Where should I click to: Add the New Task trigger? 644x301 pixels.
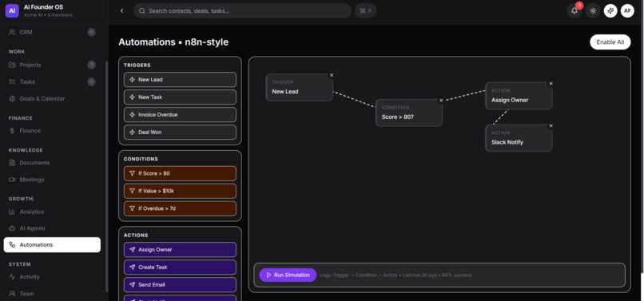[180, 97]
